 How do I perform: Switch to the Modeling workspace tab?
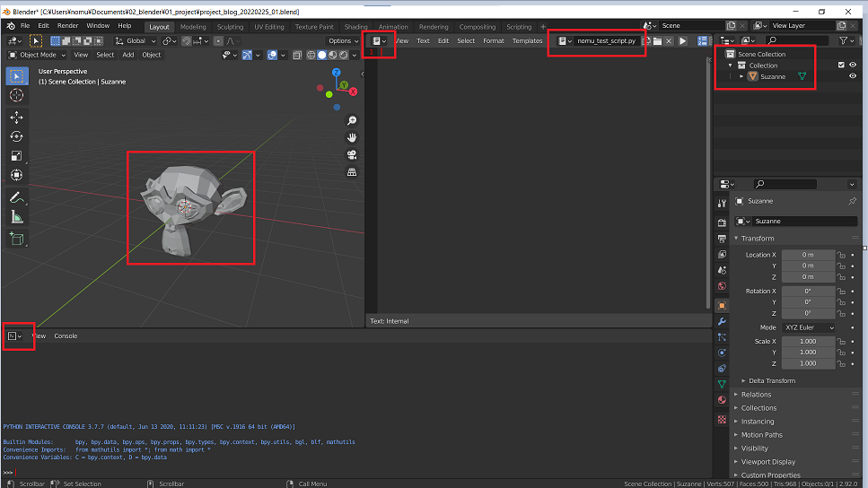(x=193, y=27)
